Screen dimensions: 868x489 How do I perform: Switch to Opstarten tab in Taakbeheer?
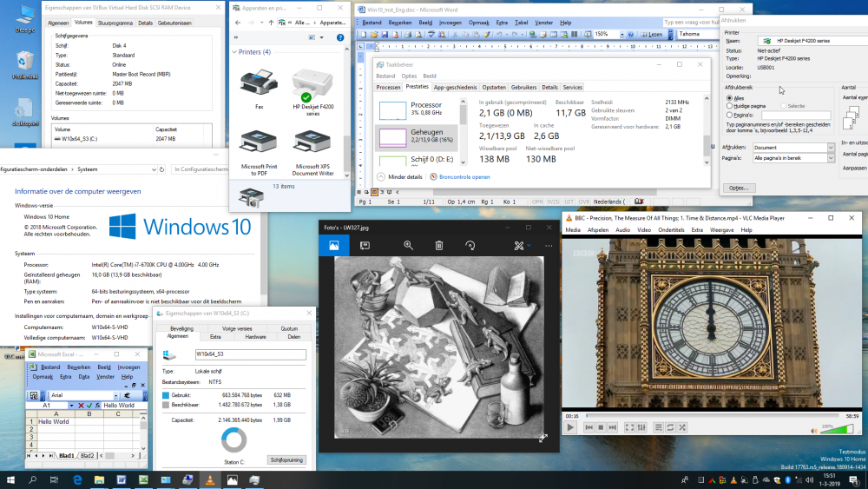[x=494, y=88]
